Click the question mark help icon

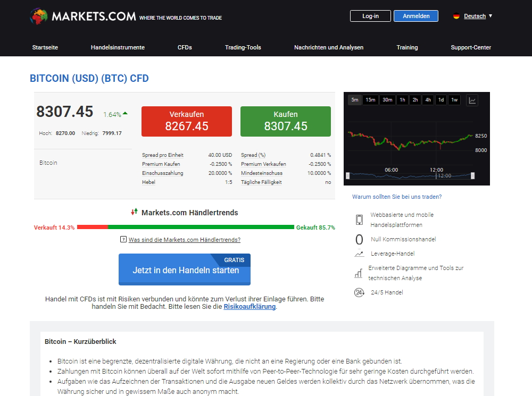pyautogui.click(x=123, y=239)
